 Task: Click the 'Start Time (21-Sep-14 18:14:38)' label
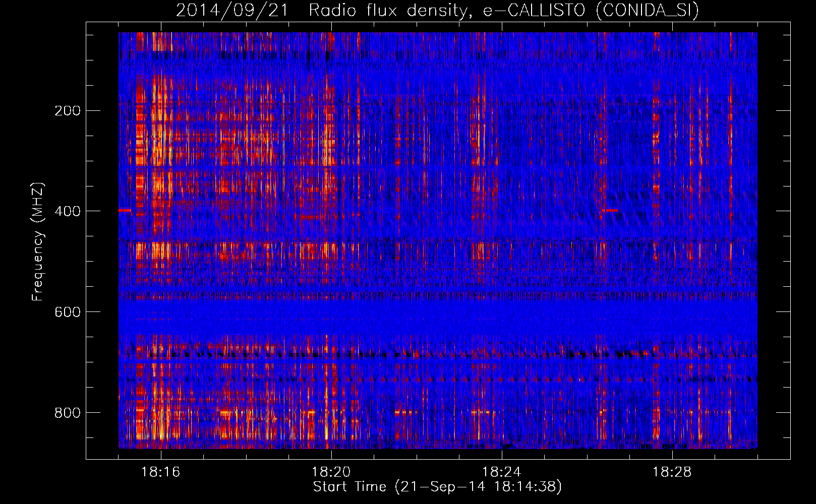437,487
